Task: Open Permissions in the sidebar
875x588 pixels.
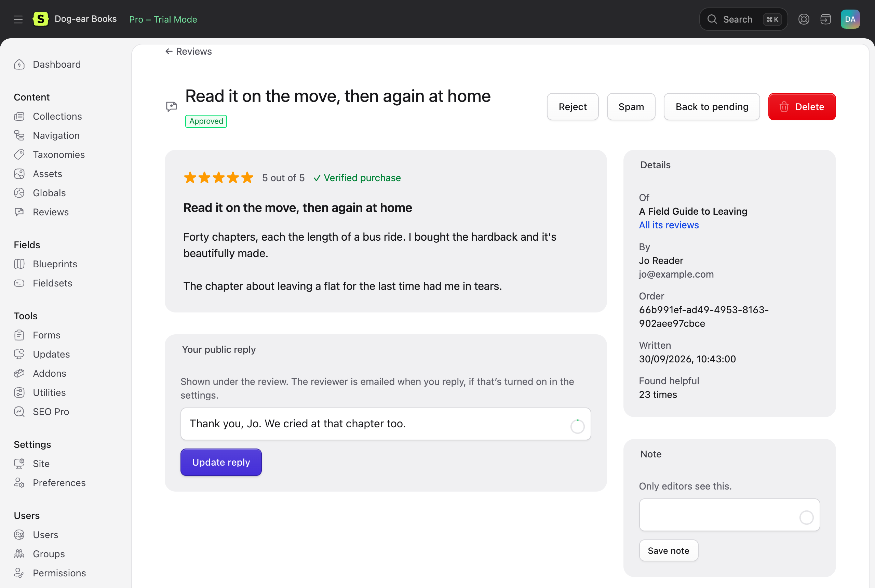Action: (59, 573)
